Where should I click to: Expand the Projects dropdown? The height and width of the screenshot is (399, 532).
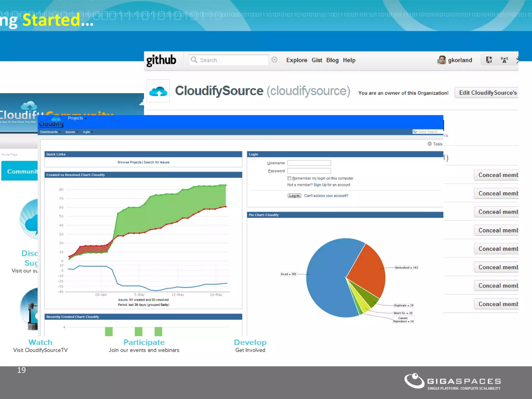point(77,118)
